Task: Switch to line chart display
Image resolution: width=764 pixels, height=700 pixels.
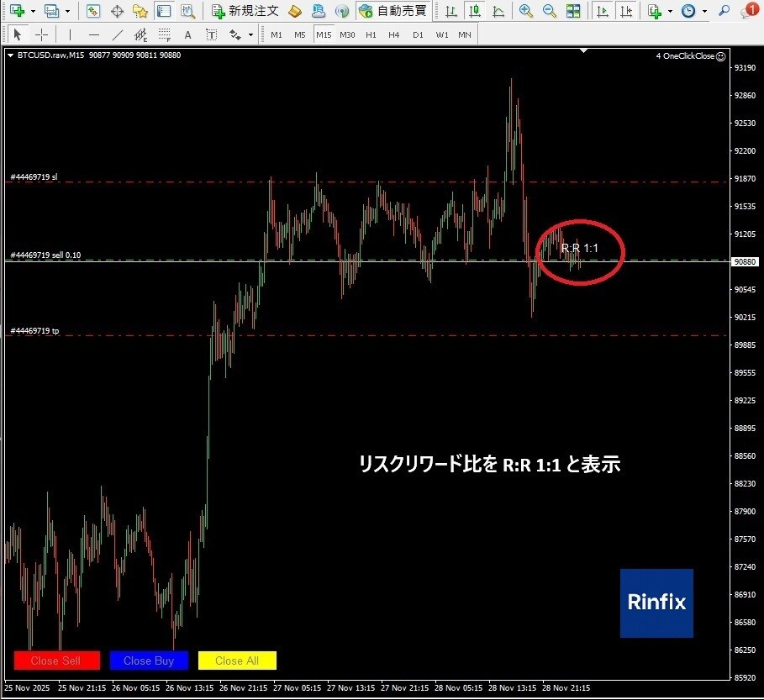Action: click(x=498, y=11)
